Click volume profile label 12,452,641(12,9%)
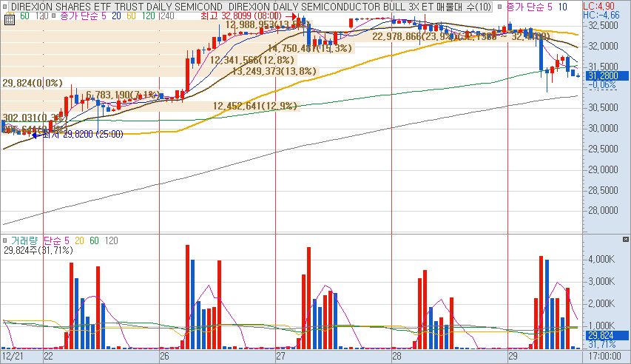631x364 pixels. point(255,106)
